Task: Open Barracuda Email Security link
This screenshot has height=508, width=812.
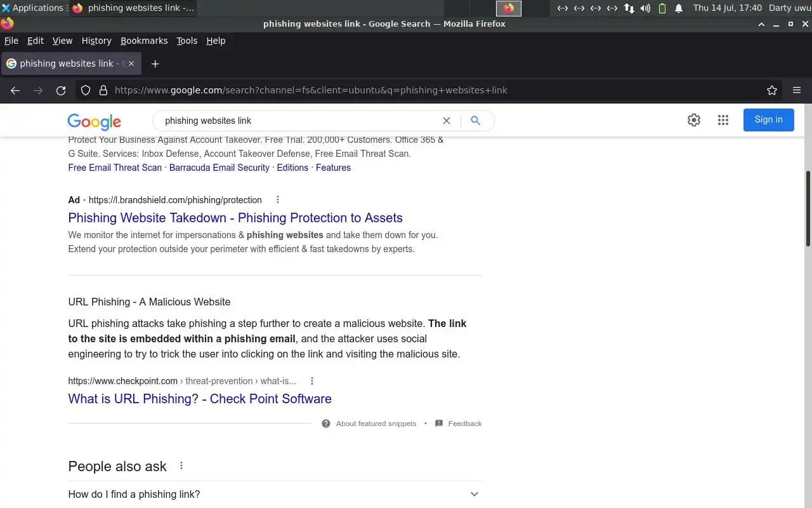Action: [219, 168]
